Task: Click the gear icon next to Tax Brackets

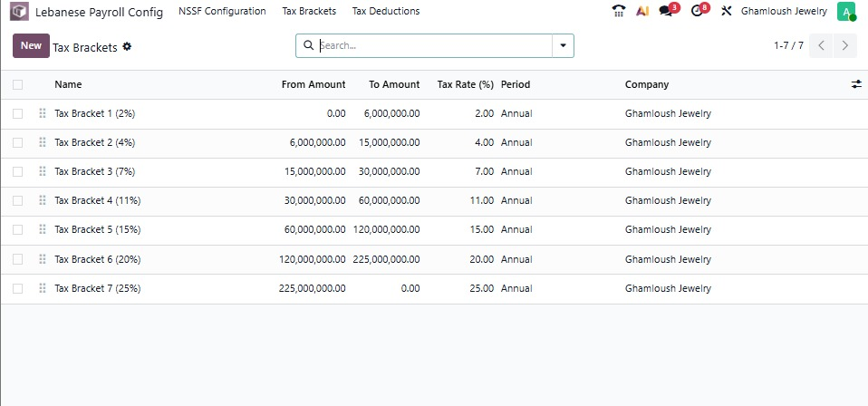Action: 127,46
